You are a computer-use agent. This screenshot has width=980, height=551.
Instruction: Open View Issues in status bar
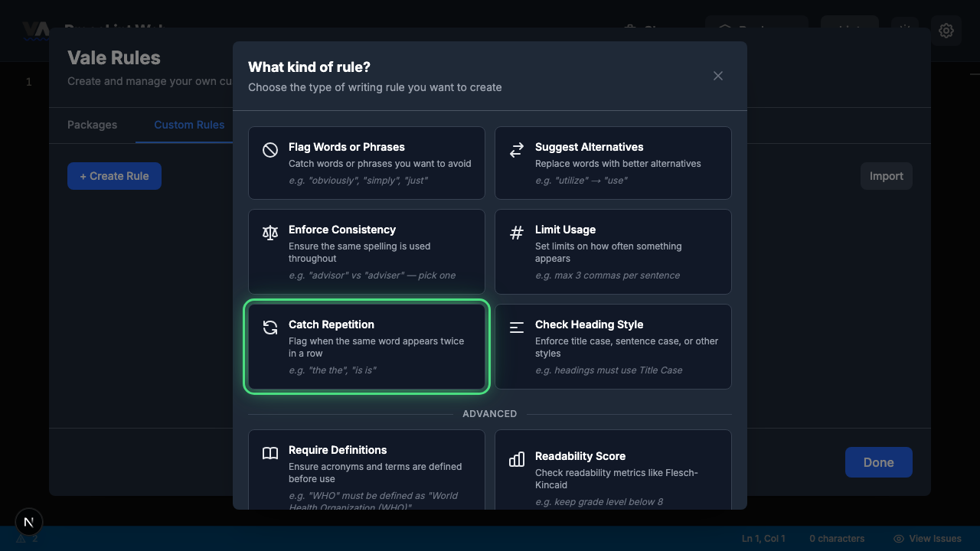tap(927, 539)
